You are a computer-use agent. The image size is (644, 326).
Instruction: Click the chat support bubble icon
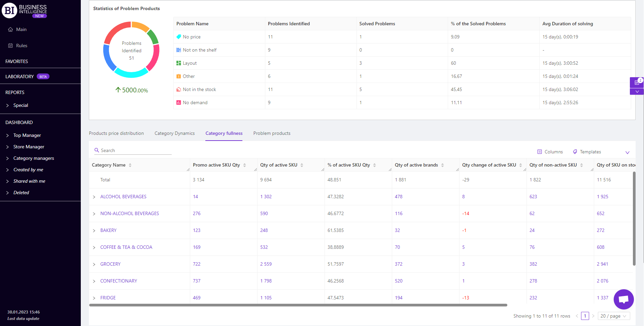(x=623, y=299)
